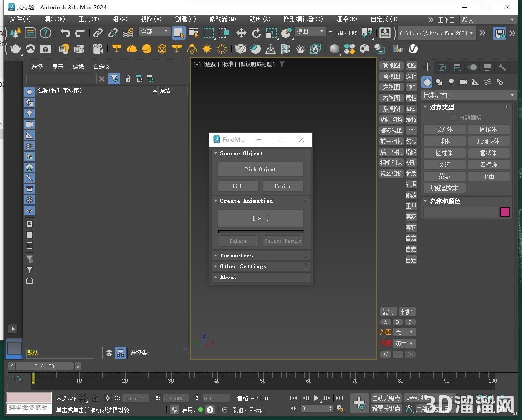Viewport: 522px width, 420px height.
Task: Open the 修改器(M) menu
Action: pyautogui.click(x=223, y=19)
